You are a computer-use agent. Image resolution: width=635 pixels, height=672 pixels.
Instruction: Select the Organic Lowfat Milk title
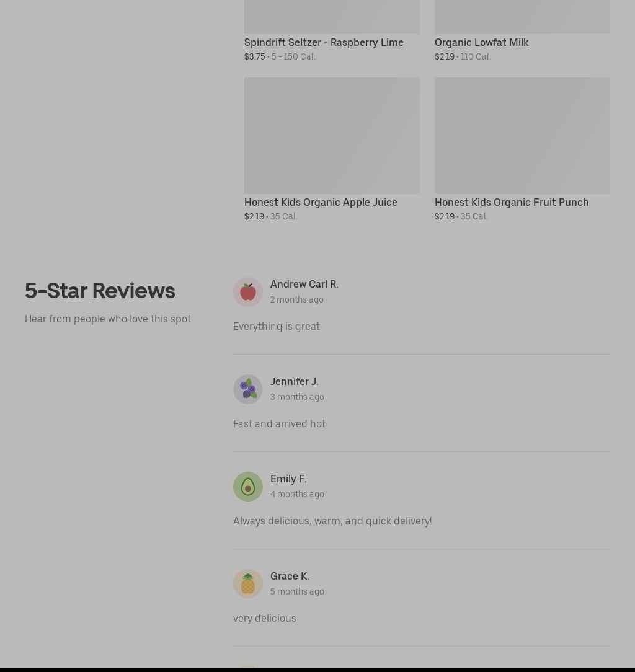(481, 42)
